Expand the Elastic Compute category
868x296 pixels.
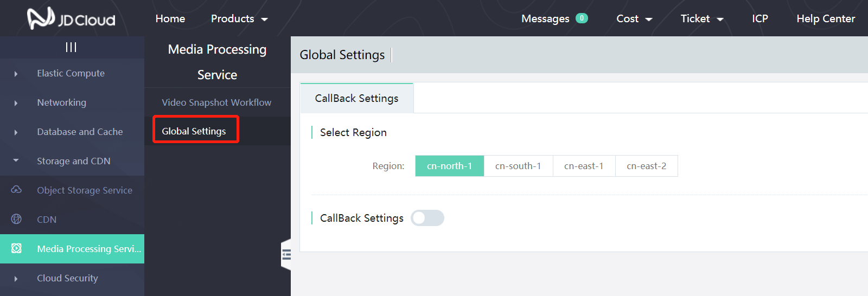click(71, 73)
